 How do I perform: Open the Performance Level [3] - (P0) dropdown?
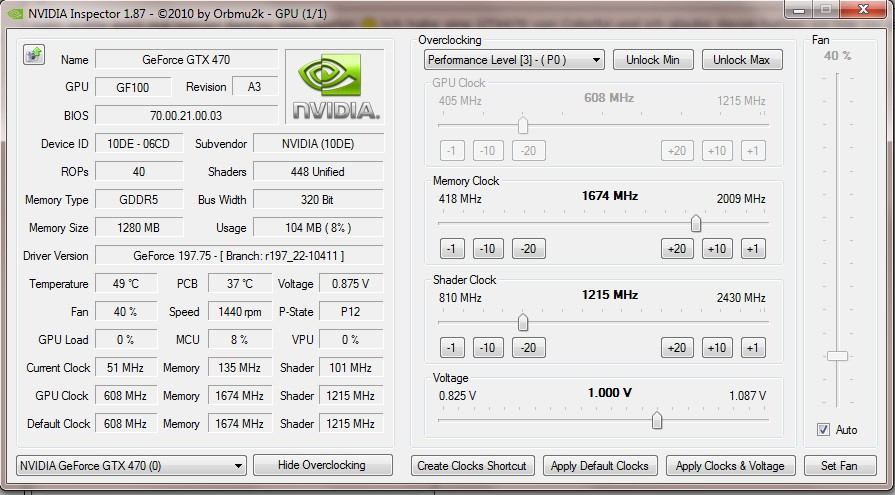pyautogui.click(x=514, y=60)
